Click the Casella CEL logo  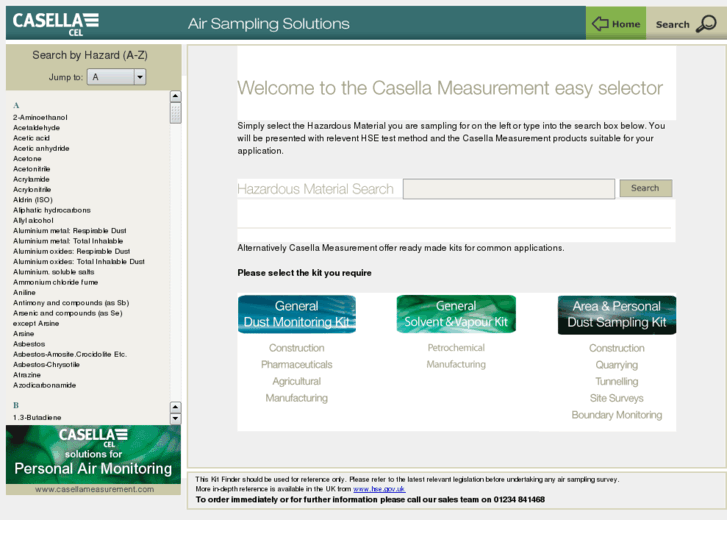coord(56,22)
